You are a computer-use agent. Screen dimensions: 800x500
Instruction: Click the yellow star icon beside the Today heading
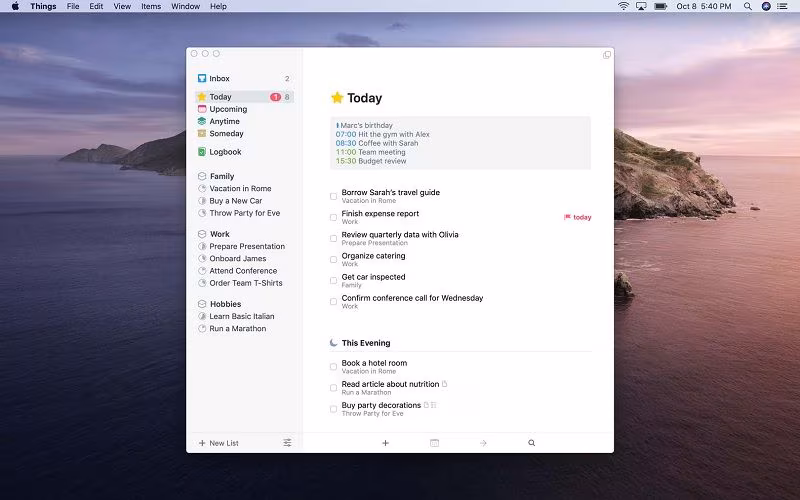click(337, 97)
